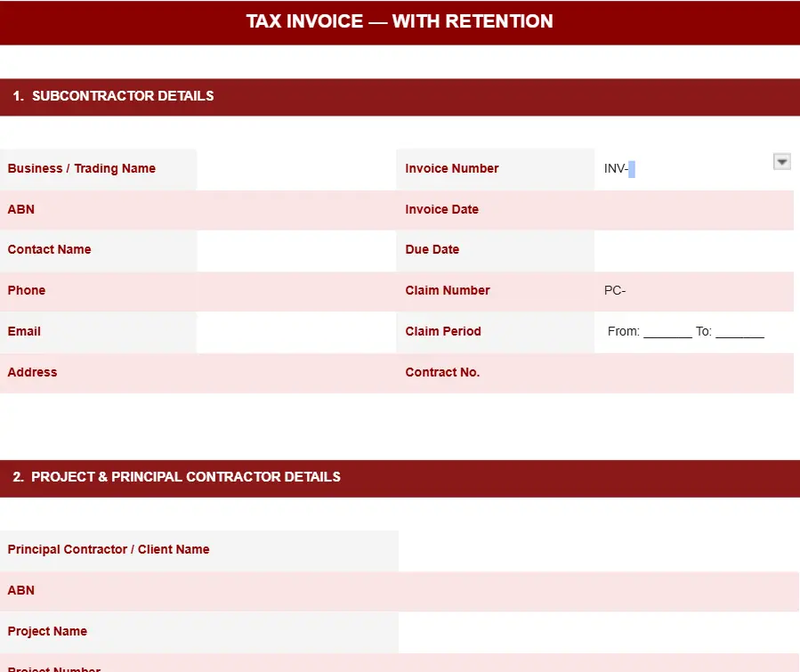Select the Phone value cell
Screen dimensions: 800x672
click(295, 291)
